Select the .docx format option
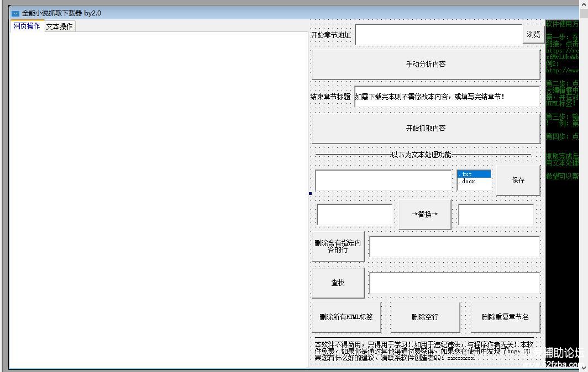Viewport: 588px width, 372px height. [474, 182]
